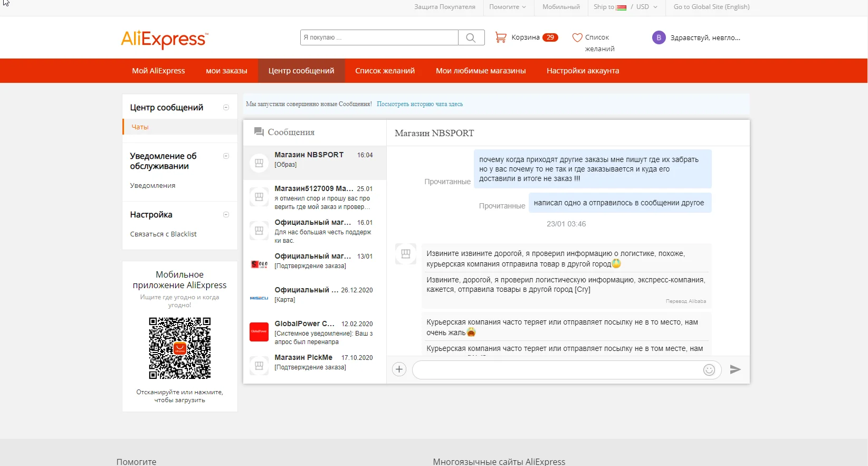The width and height of the screenshot is (868, 466).
Task: Go to мои заказы tab
Action: (x=226, y=71)
